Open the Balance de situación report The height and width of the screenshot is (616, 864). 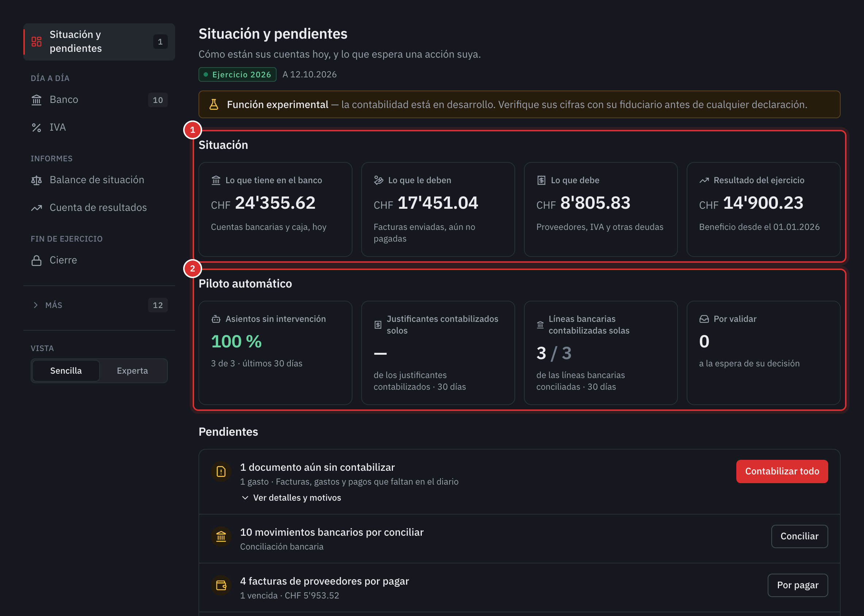(99, 180)
